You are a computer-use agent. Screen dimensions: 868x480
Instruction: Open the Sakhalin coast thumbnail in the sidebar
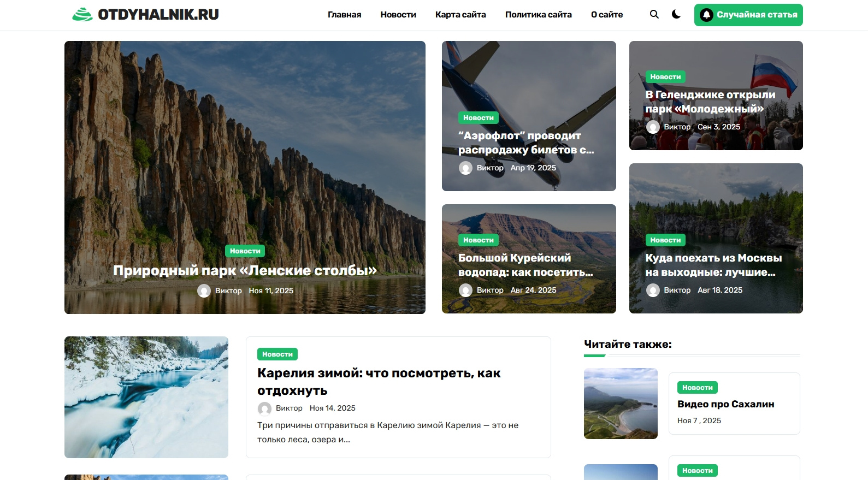(x=621, y=404)
